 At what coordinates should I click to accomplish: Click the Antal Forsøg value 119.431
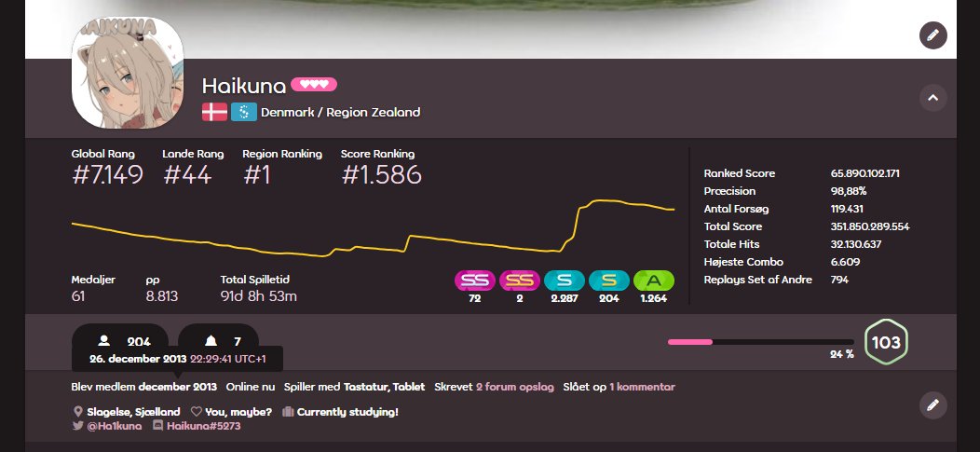[847, 208]
